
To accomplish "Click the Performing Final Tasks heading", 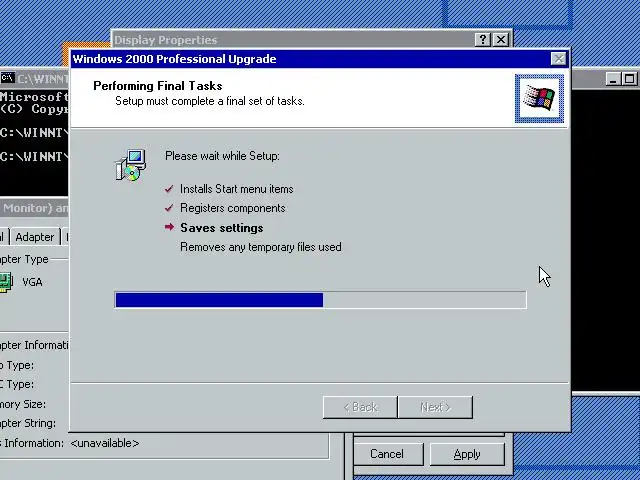I will pos(158,86).
